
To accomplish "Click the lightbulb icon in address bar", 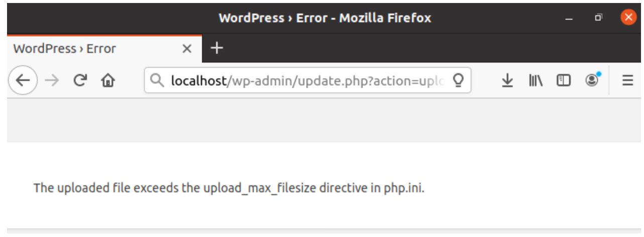I will pos(457,80).
